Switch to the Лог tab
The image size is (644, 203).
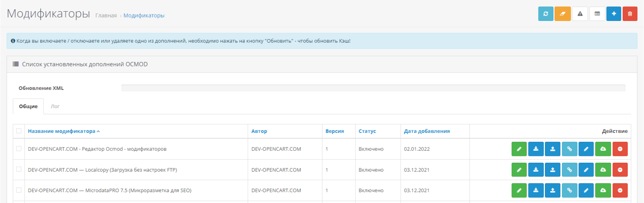tap(55, 106)
